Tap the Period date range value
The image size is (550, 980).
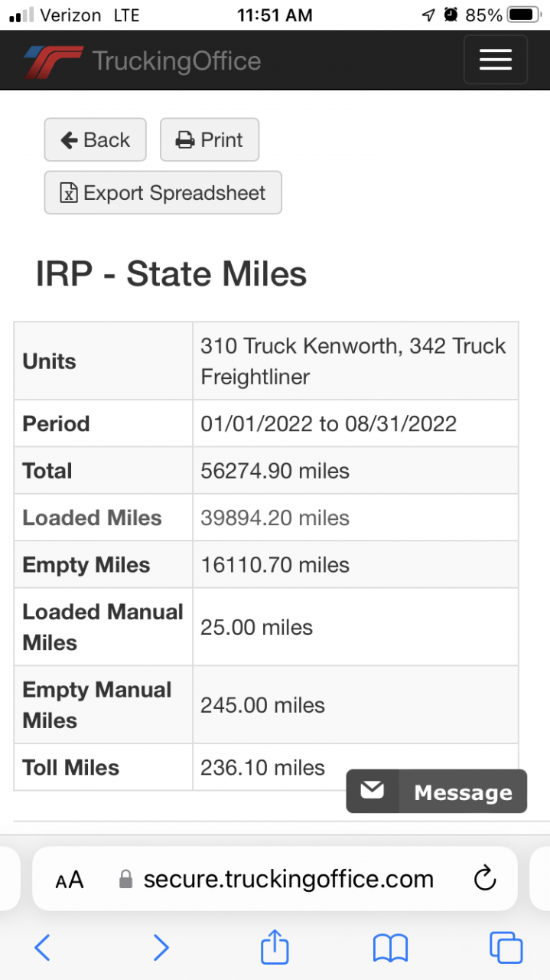(x=328, y=423)
